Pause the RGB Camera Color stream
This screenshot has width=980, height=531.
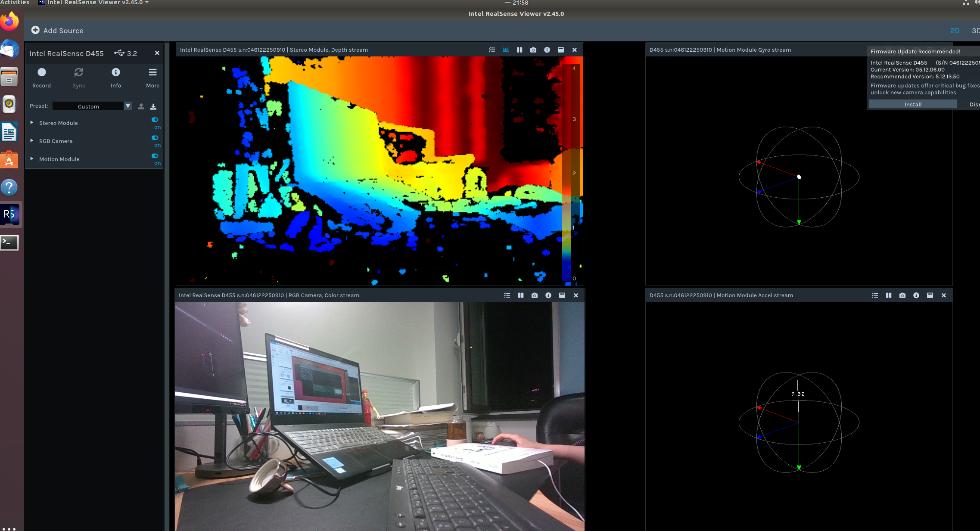pyautogui.click(x=521, y=295)
